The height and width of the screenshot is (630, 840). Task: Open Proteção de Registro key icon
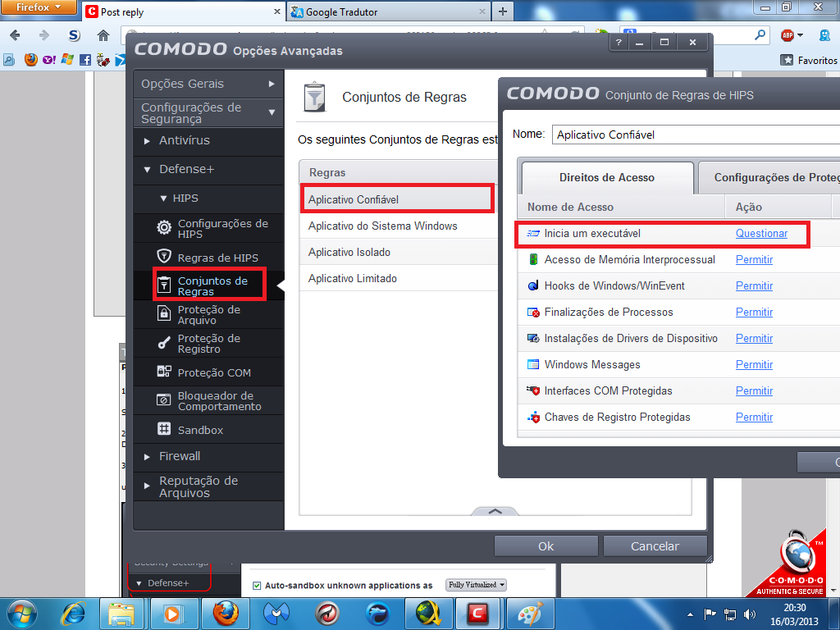click(x=164, y=343)
